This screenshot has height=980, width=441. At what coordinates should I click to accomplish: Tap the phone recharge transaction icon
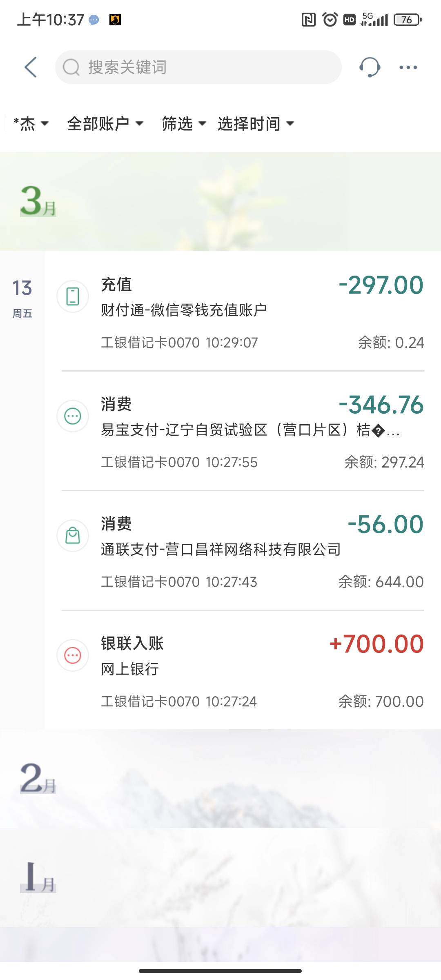coord(73,296)
